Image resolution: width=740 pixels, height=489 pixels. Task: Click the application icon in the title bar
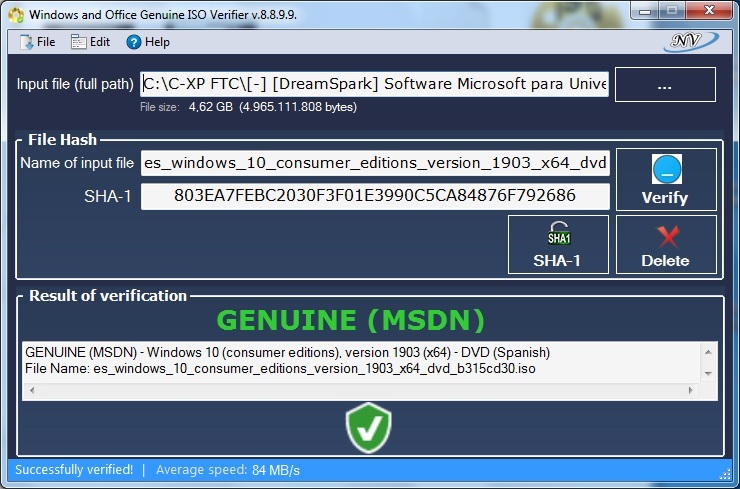click(16, 15)
